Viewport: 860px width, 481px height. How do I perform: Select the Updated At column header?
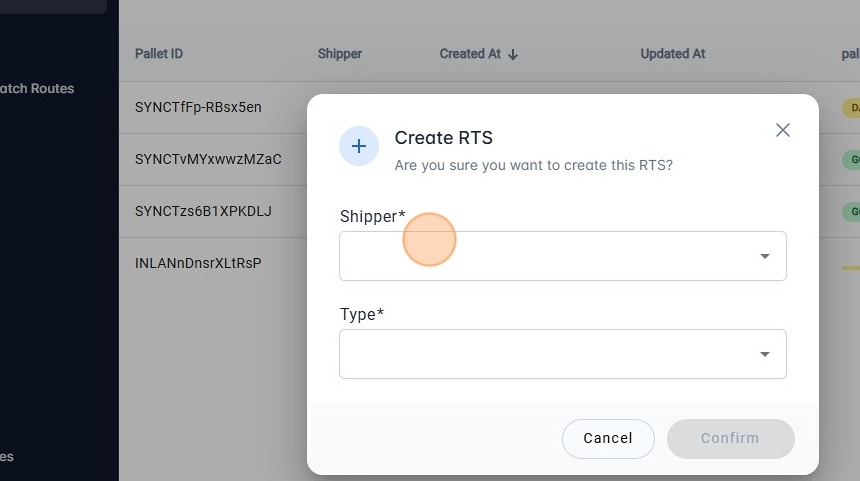(x=673, y=54)
